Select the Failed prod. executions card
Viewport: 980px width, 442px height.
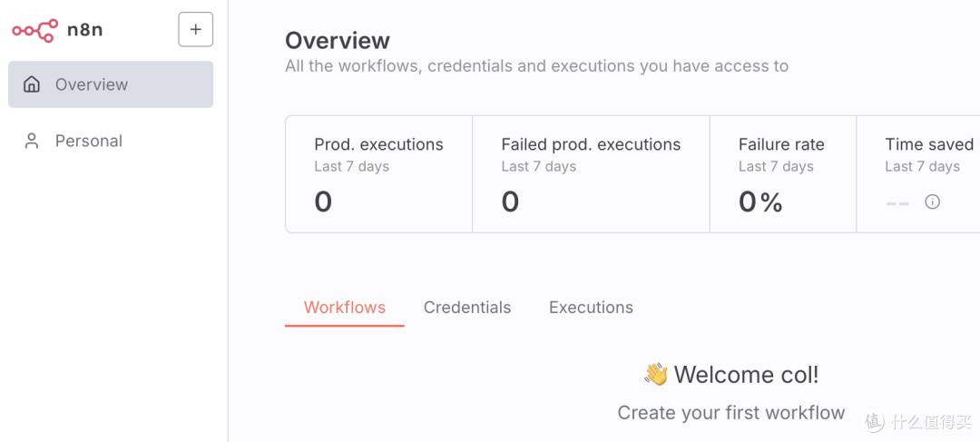pyautogui.click(x=591, y=174)
